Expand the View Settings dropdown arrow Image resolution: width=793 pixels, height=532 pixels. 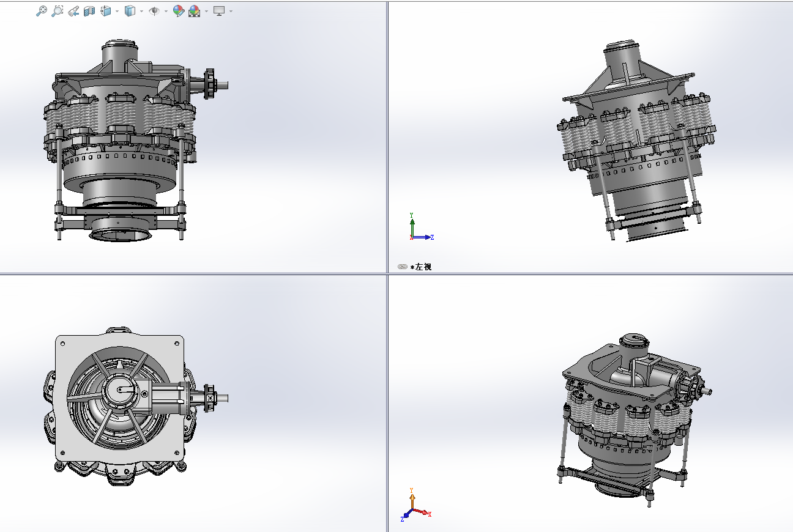tap(231, 11)
